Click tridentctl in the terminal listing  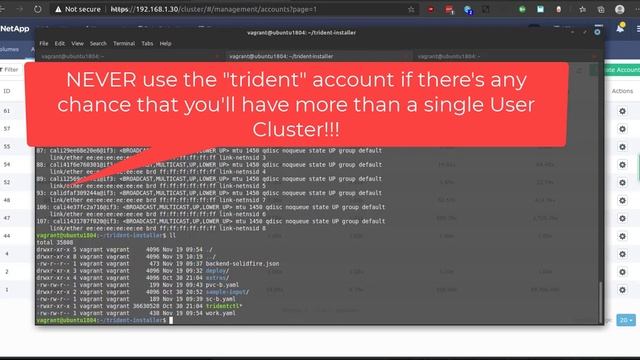point(222,306)
